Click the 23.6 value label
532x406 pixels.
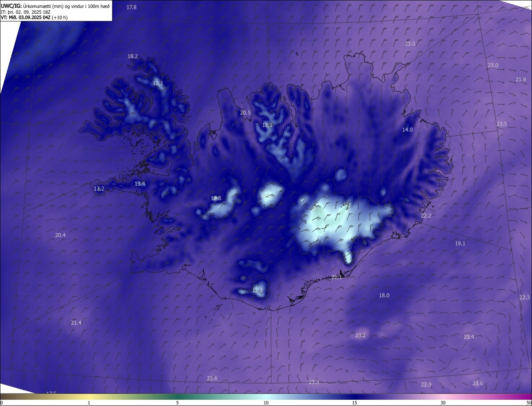coord(478,384)
